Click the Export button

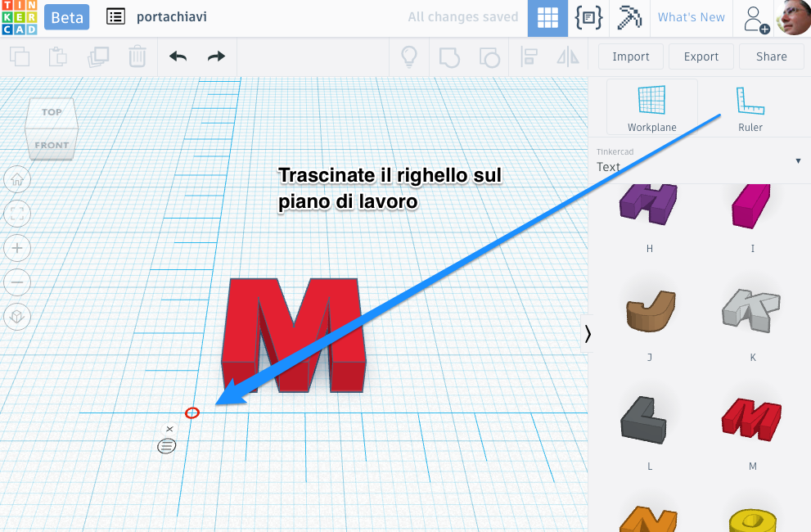click(701, 56)
